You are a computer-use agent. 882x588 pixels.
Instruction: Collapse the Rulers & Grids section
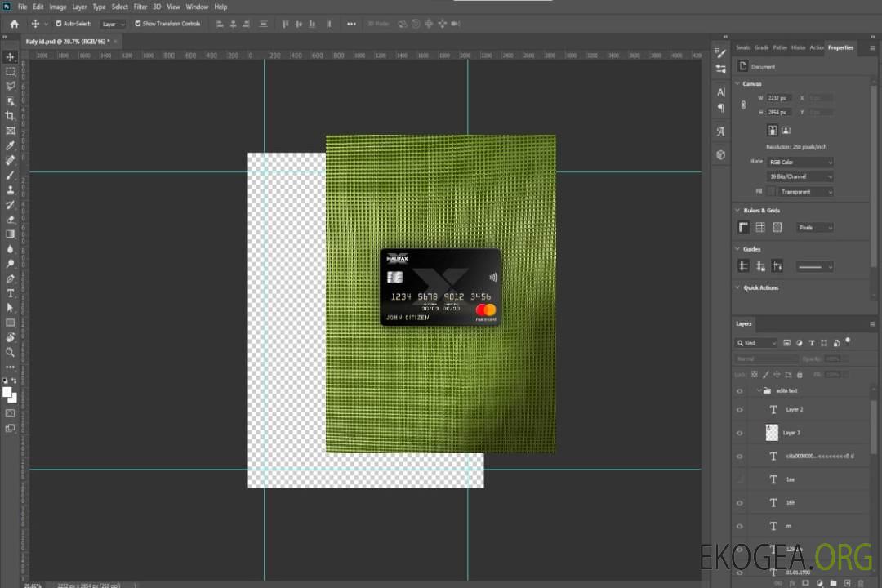pos(737,210)
